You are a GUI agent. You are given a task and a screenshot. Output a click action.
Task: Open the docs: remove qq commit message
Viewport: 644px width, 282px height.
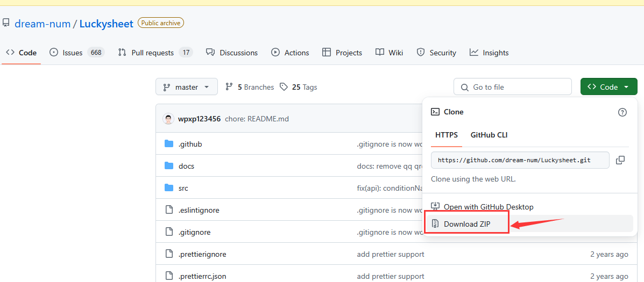click(x=390, y=166)
